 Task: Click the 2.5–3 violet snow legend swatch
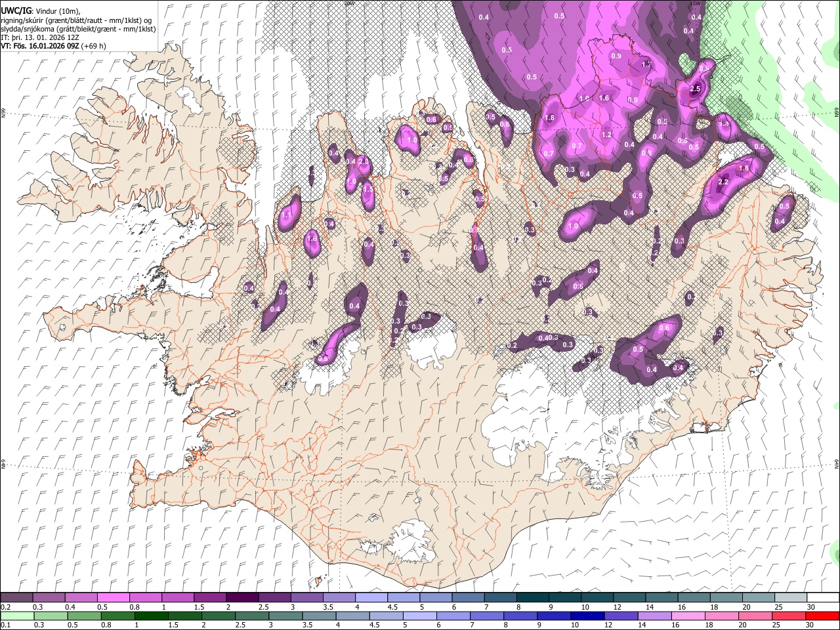274,597
